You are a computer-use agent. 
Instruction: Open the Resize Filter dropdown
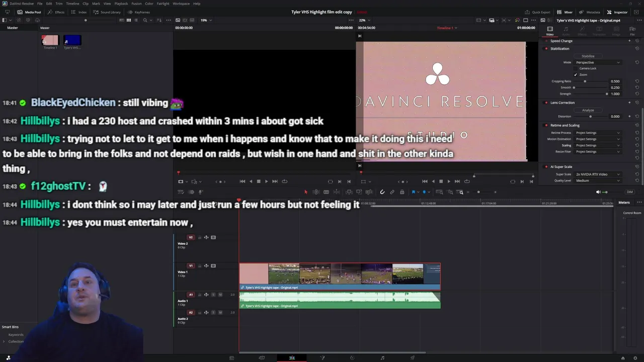(x=598, y=151)
